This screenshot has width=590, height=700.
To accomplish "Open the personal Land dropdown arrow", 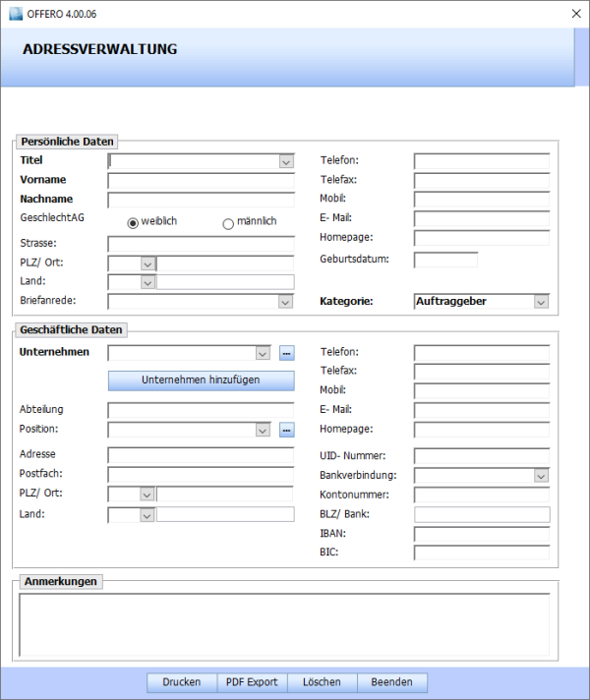I will (x=147, y=282).
